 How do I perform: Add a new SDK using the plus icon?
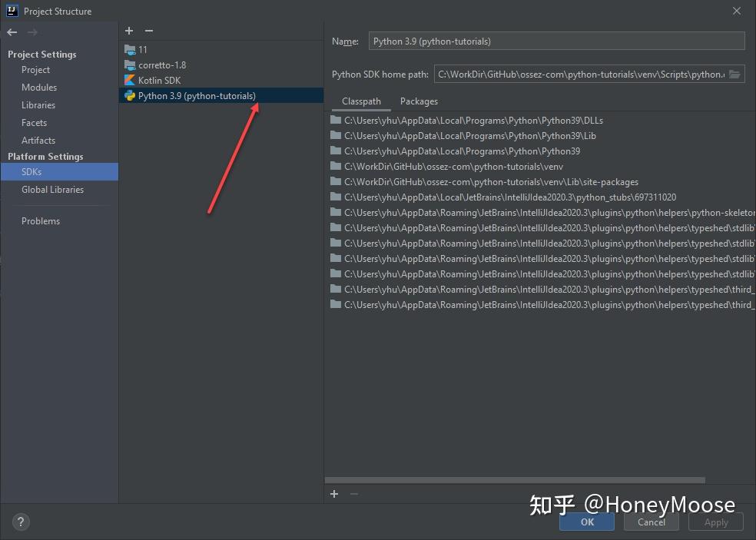point(128,31)
